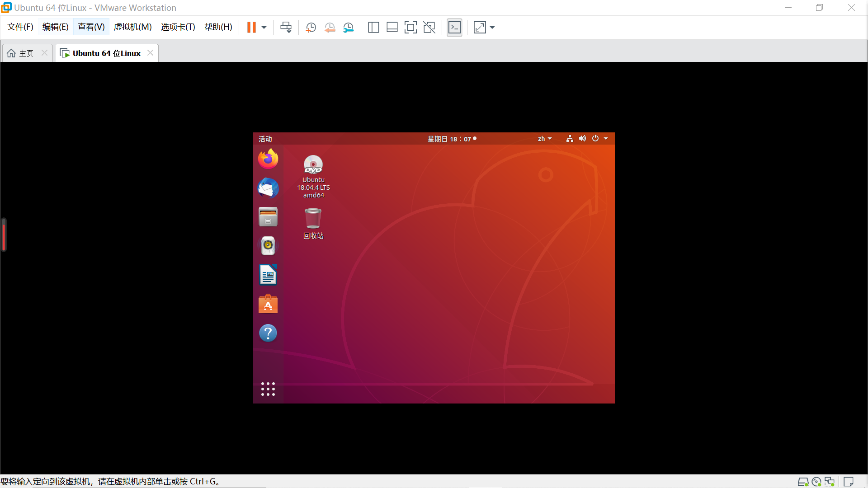Expand the stretch display dropdown arrow
Image resolution: width=868 pixels, height=488 pixels.
pos(492,28)
